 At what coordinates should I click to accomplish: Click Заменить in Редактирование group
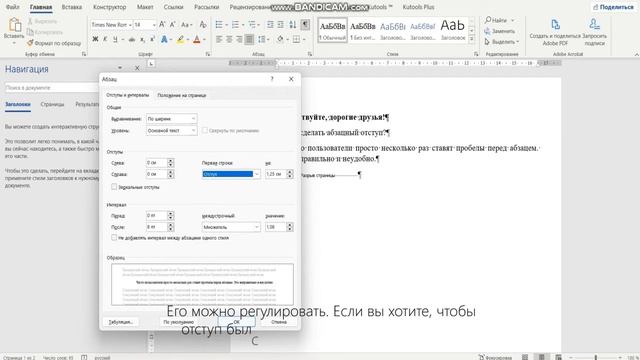pyautogui.click(x=500, y=31)
